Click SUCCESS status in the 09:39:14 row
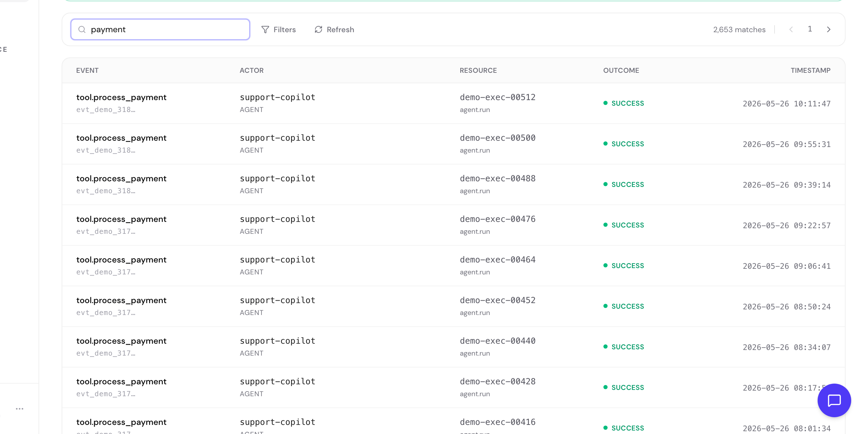 click(624, 184)
